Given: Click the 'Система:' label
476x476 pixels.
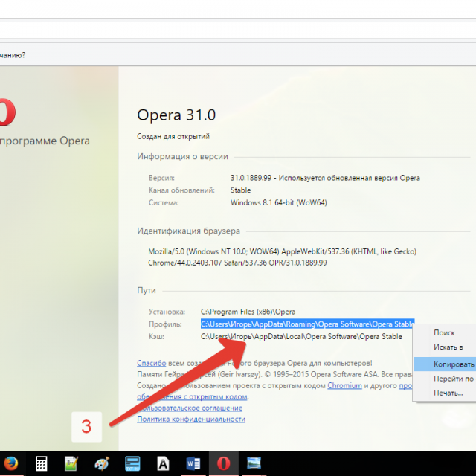Looking at the screenshot, I should pyautogui.click(x=164, y=202).
